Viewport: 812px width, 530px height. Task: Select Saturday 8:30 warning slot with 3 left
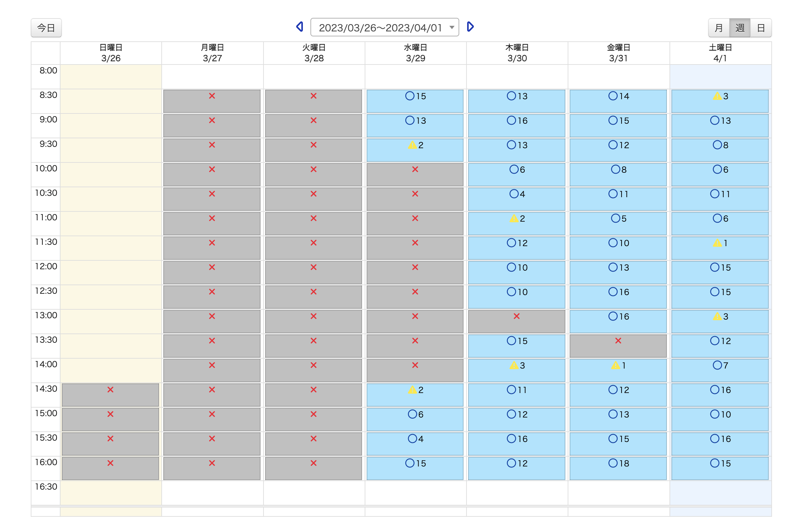pyautogui.click(x=719, y=101)
